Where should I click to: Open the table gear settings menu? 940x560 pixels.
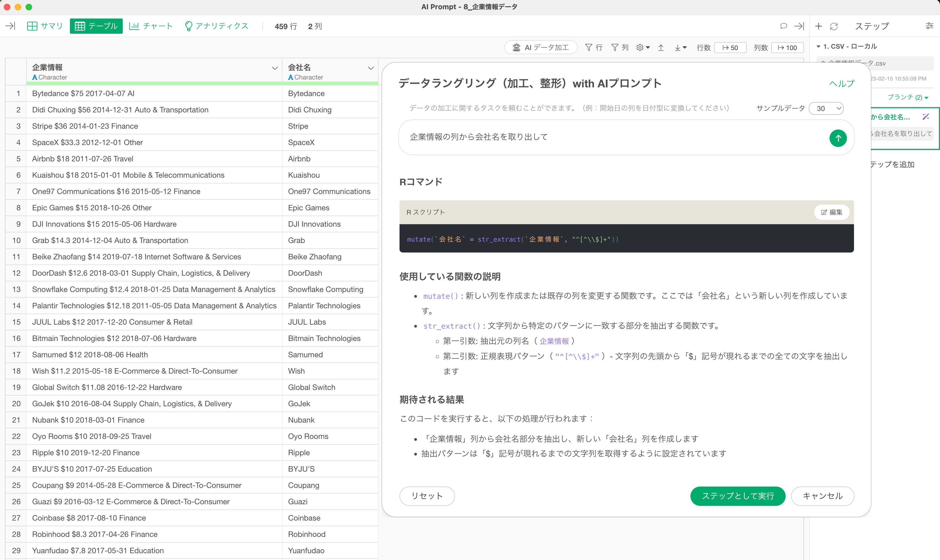[x=643, y=48]
